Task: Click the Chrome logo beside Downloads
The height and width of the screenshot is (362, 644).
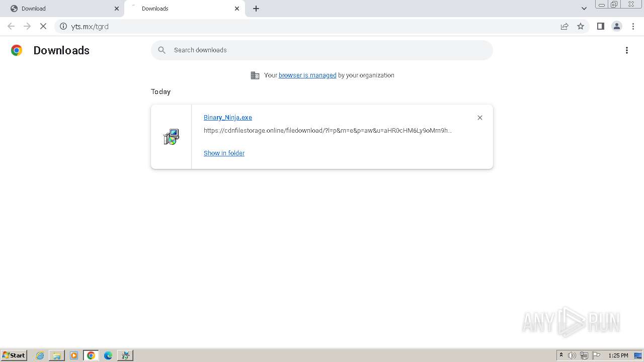Action: point(17,50)
